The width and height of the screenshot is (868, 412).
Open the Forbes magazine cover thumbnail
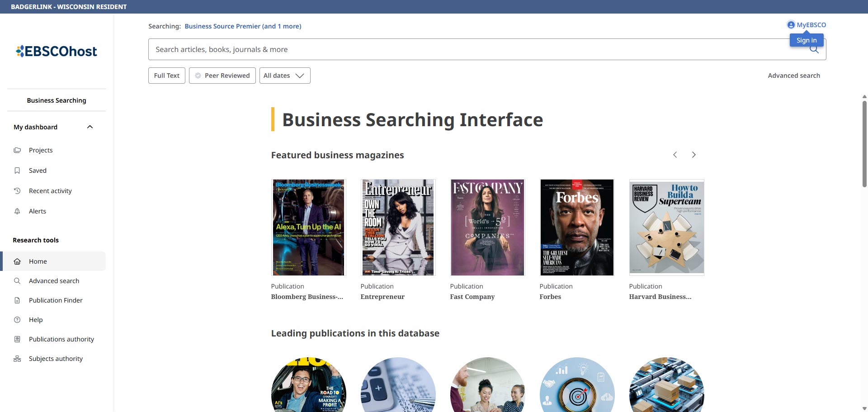pyautogui.click(x=577, y=227)
